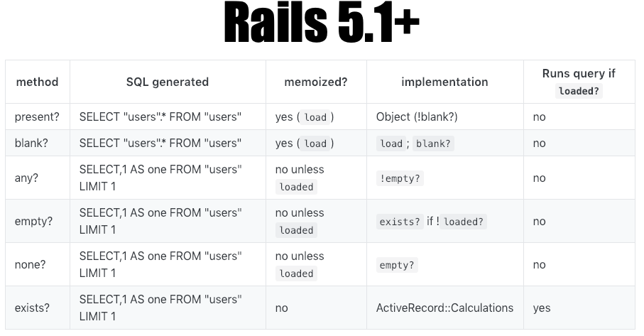Screen dimensions: 644x336
Task: Click the "Object (!blank?)" implementation text
Action: 422,117
